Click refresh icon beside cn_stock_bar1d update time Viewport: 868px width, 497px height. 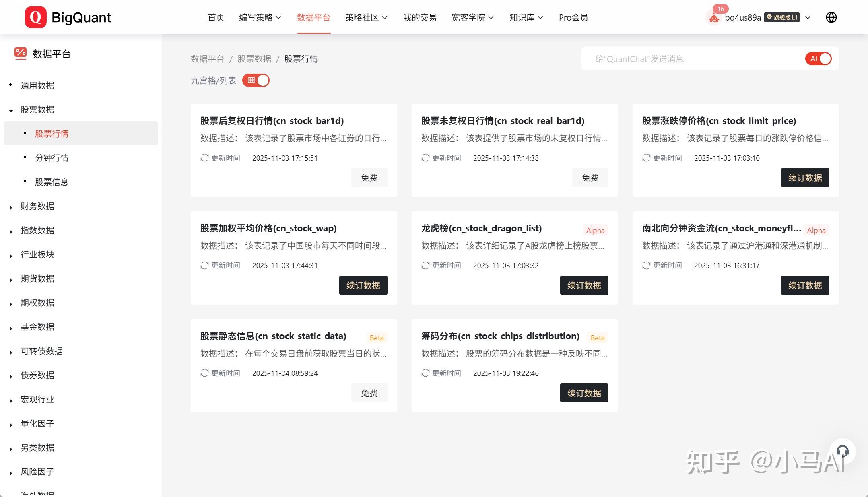point(204,158)
